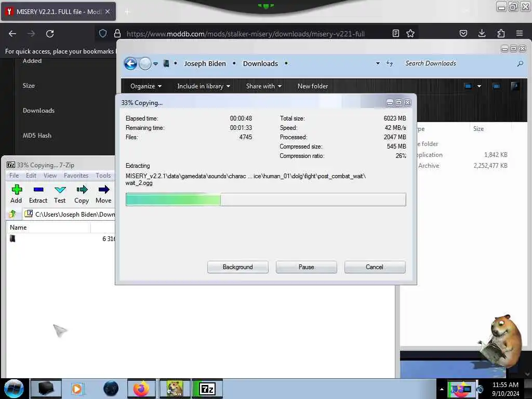Click the Explorer back button
532x399 pixels.
click(x=130, y=63)
